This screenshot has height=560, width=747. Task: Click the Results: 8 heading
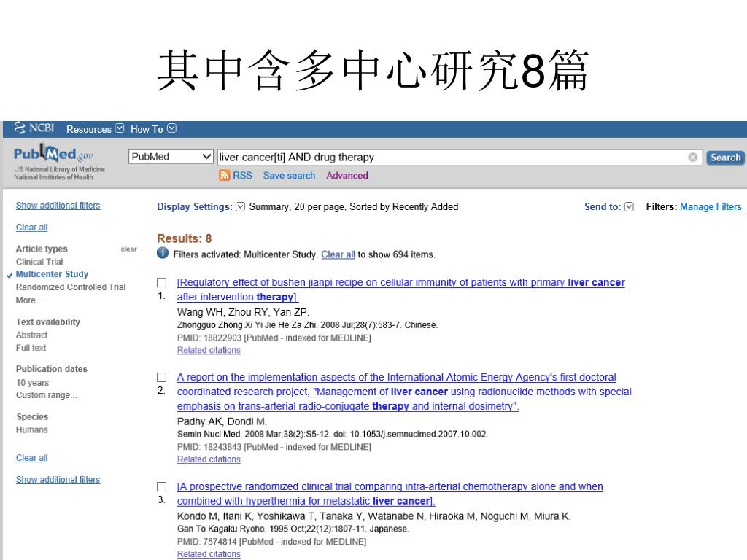(185, 238)
